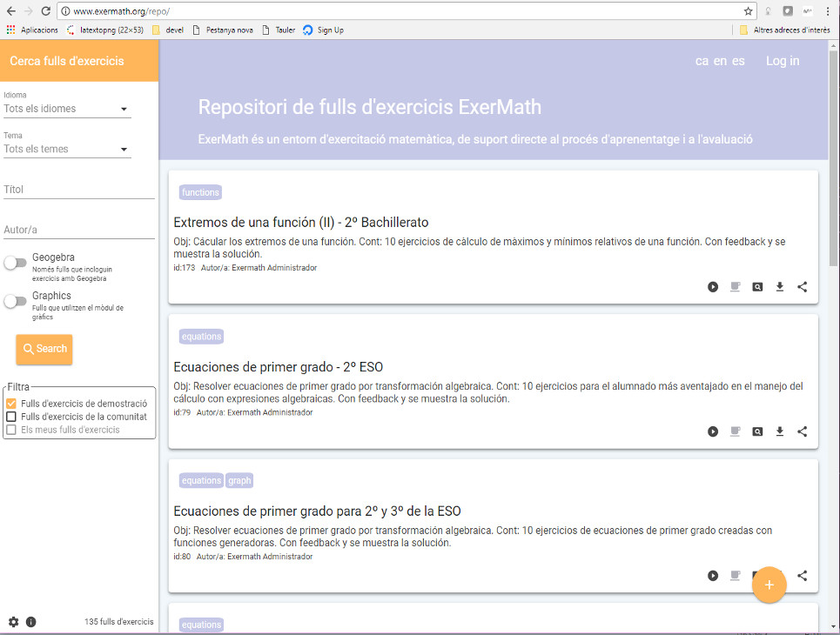Viewport: 840px width, 635px height.
Task: Uncheck 'Fulls d'exercicis de demostració'
Action: tap(11, 403)
